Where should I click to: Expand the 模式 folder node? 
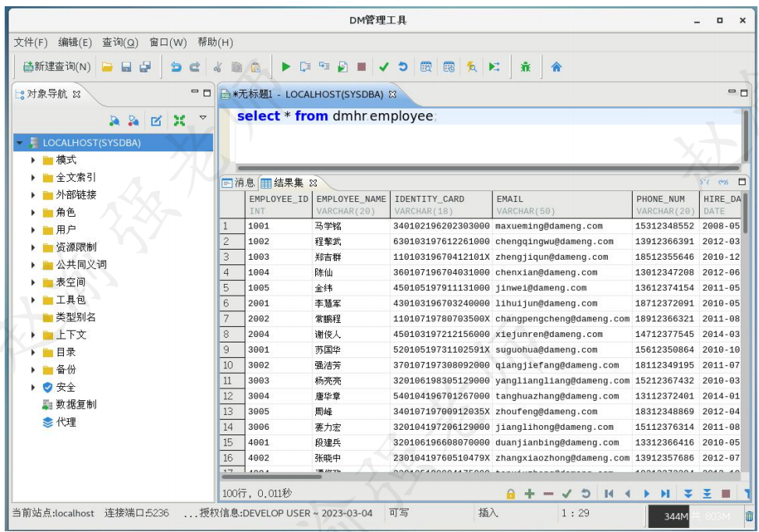click(x=33, y=160)
